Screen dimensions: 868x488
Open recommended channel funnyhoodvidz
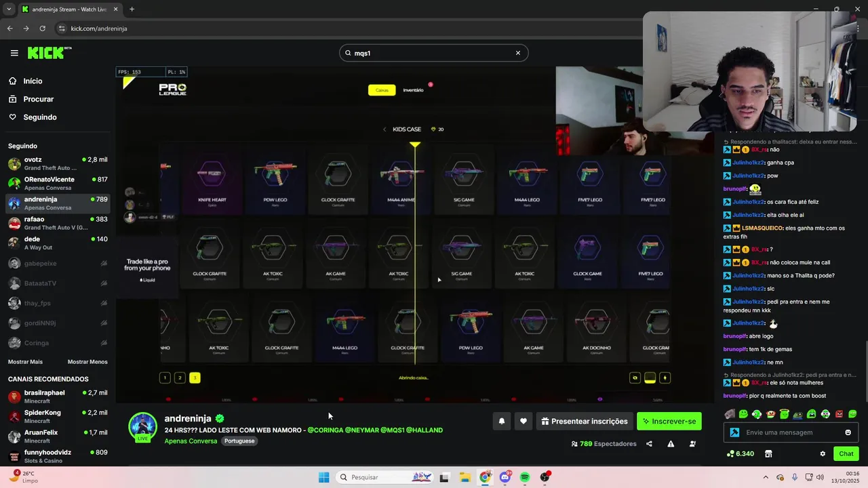[x=58, y=456]
